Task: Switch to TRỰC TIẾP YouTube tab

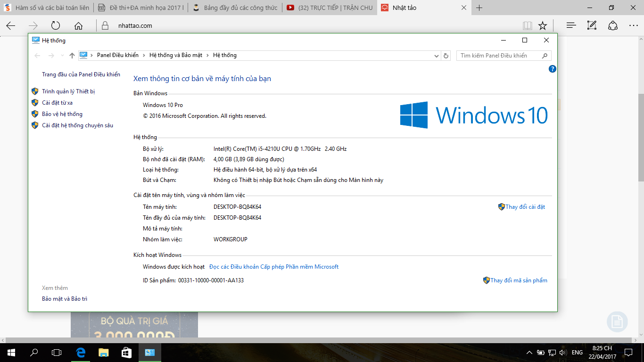Action: coord(330,8)
